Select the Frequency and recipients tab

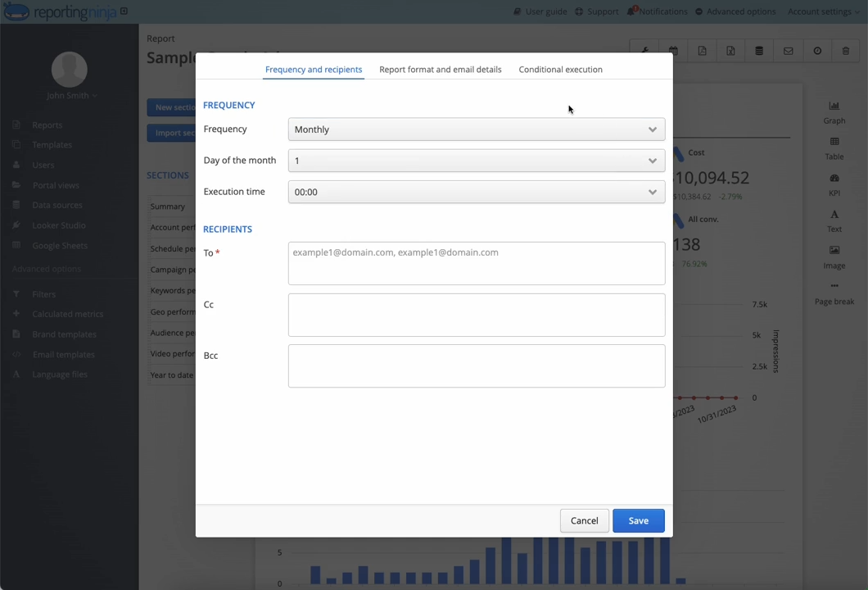click(x=314, y=70)
